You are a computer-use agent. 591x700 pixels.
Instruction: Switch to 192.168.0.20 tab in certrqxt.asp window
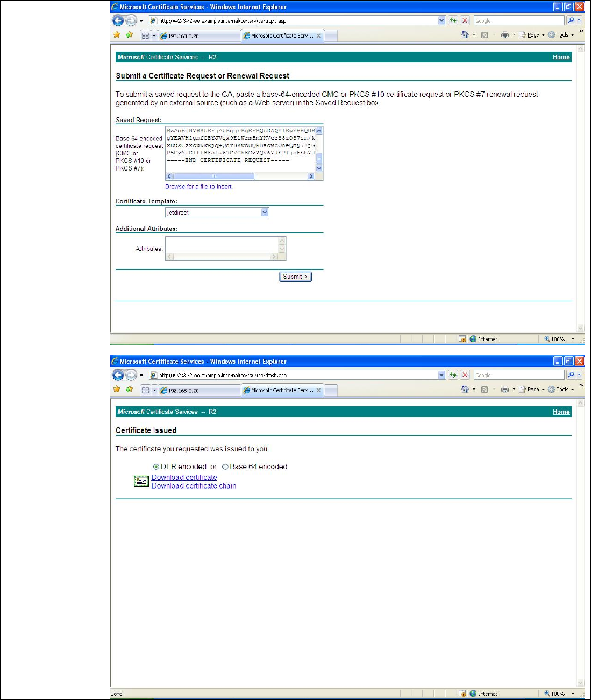click(x=199, y=36)
